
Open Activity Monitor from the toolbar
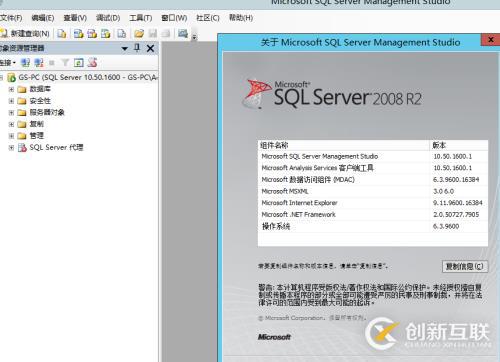click(x=183, y=33)
